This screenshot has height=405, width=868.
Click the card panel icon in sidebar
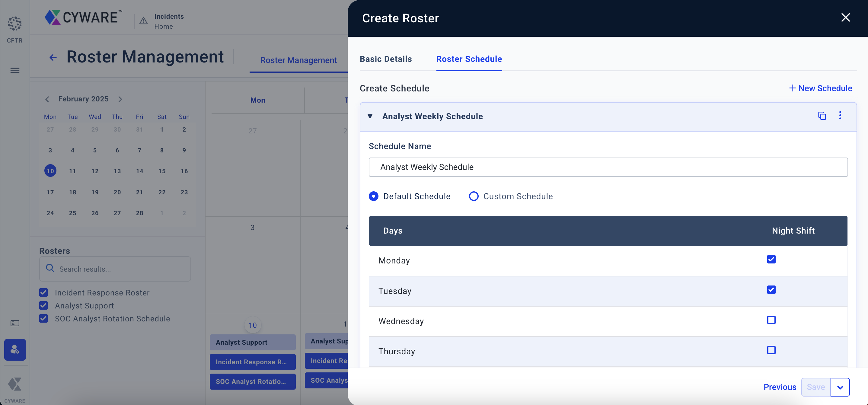[x=15, y=323]
